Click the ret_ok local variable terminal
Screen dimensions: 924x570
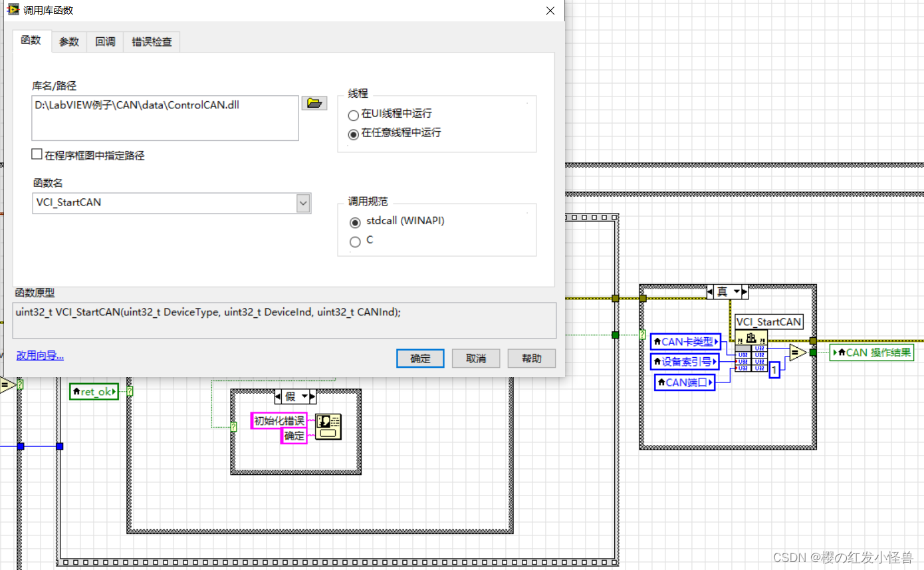(94, 391)
